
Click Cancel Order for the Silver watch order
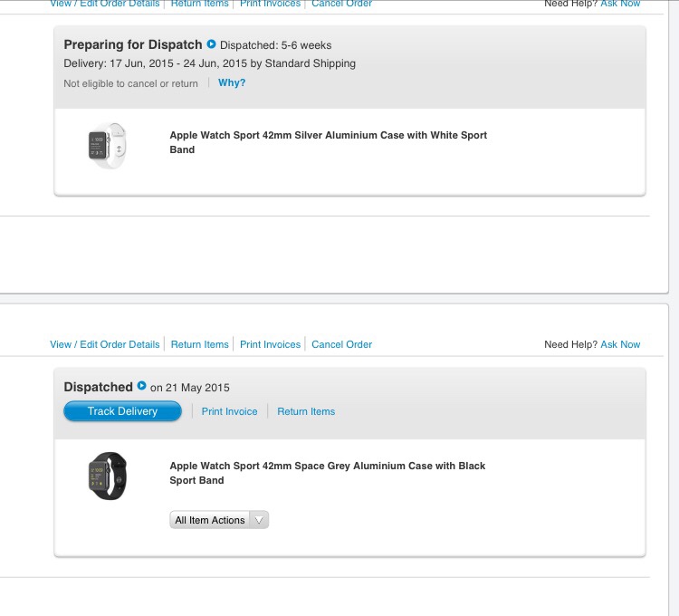click(341, 4)
